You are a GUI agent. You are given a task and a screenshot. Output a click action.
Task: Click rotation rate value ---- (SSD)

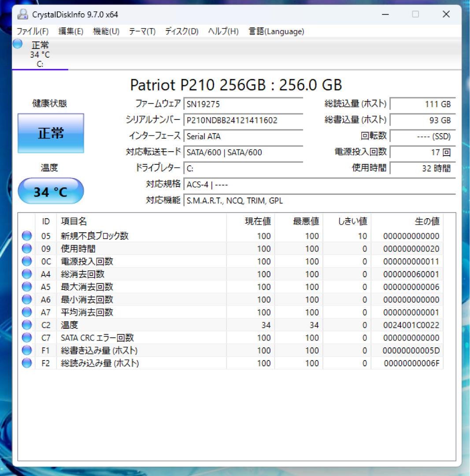point(423,136)
